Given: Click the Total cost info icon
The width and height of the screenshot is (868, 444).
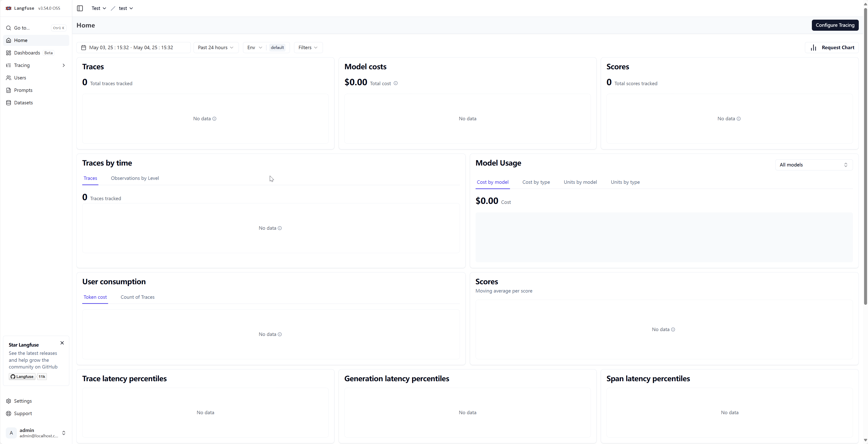Looking at the screenshot, I should tap(396, 83).
